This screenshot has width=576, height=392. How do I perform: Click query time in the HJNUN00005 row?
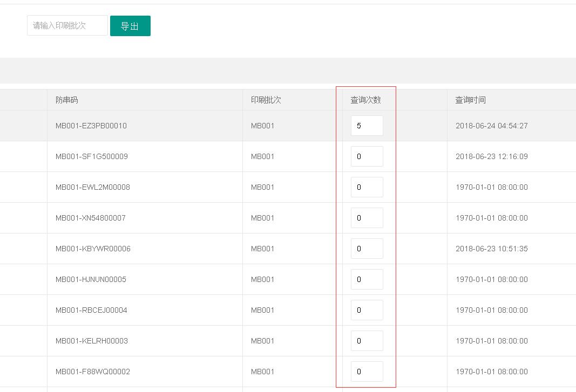[x=491, y=279]
